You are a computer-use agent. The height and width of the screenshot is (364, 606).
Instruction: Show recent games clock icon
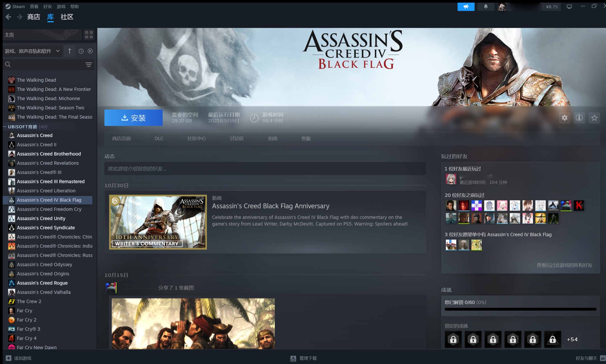pos(81,51)
